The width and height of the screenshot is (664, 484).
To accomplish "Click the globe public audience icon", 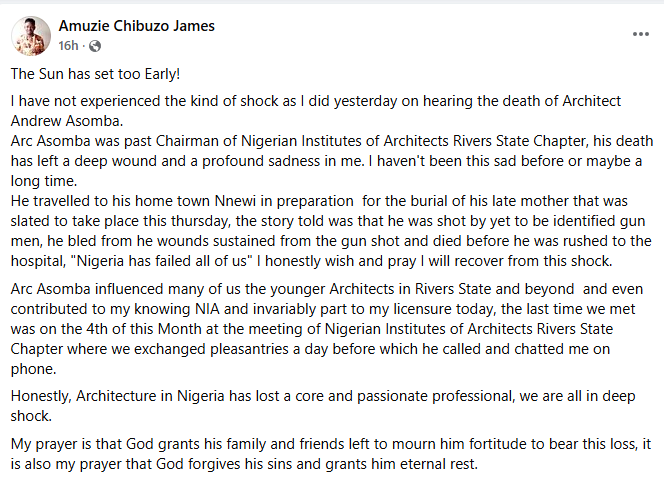I will pos(95,46).
